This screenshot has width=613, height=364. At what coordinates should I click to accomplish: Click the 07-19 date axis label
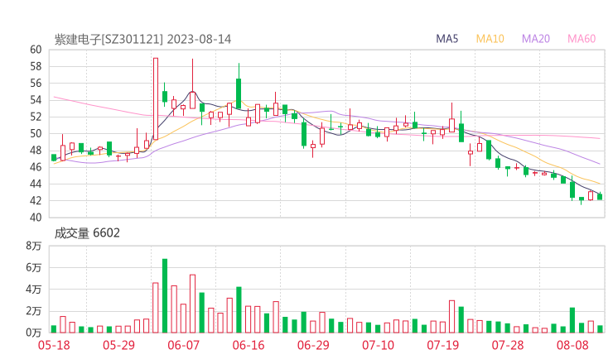click(x=442, y=345)
